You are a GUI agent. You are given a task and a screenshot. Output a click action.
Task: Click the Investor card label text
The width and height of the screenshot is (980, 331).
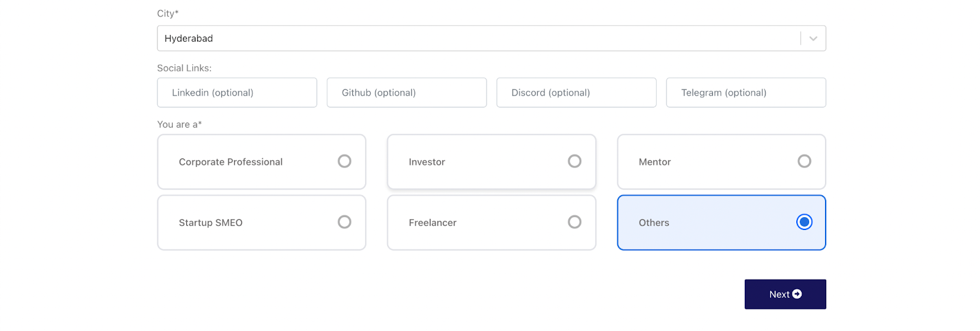pyautogui.click(x=427, y=162)
